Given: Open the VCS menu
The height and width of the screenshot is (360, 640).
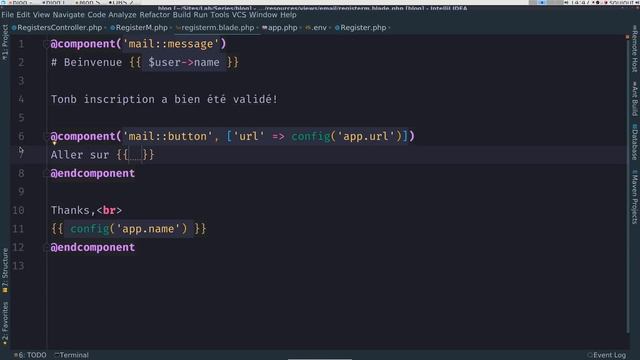Looking at the screenshot, I should [x=239, y=15].
